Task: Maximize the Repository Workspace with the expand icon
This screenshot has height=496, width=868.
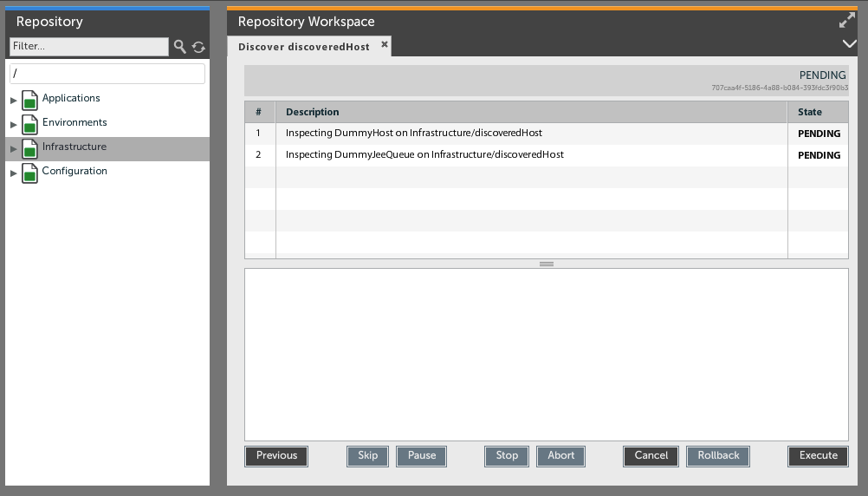Action: point(846,22)
